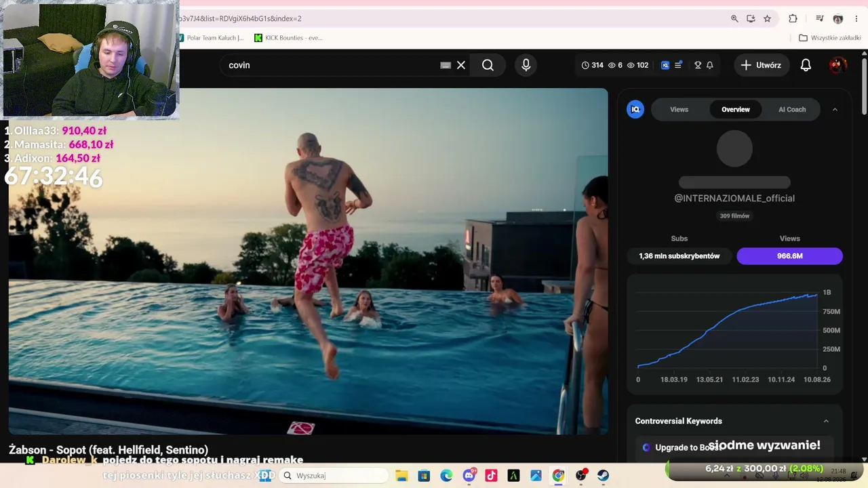Click the video title Żabson - Sopot
The image size is (868, 488).
point(108,450)
